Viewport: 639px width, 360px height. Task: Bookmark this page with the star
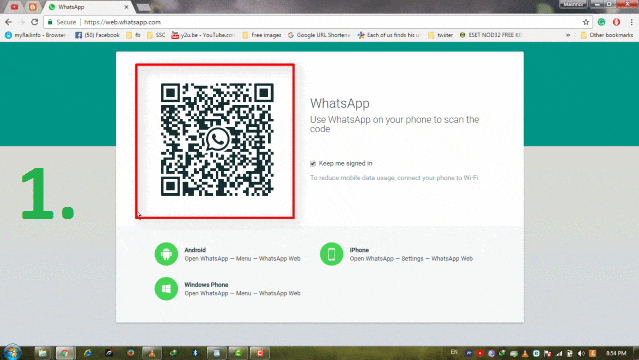586,22
